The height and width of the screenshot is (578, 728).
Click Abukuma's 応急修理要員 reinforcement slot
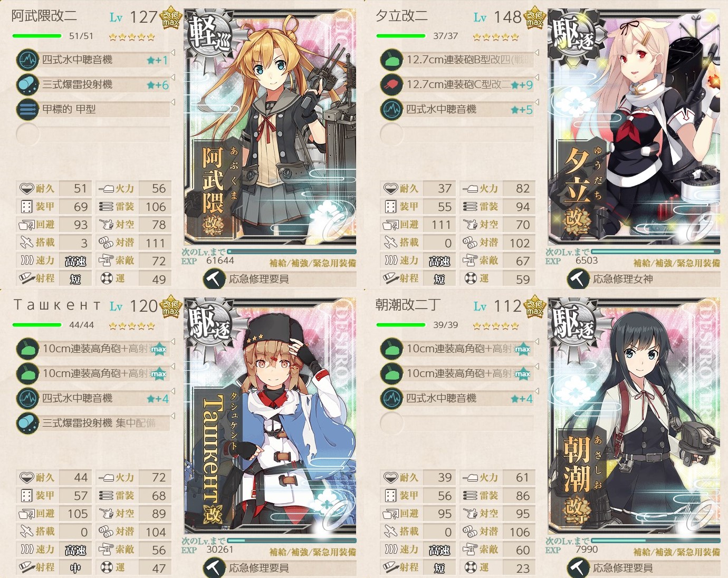point(280,279)
